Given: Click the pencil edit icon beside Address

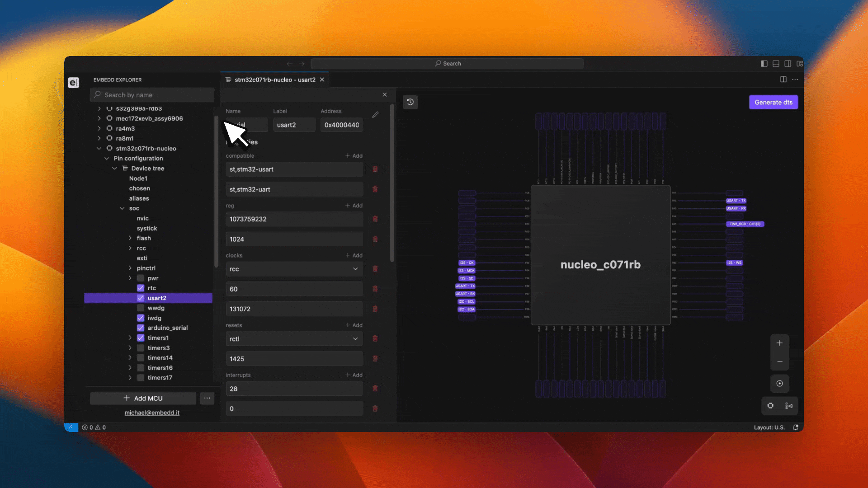Looking at the screenshot, I should pyautogui.click(x=375, y=115).
